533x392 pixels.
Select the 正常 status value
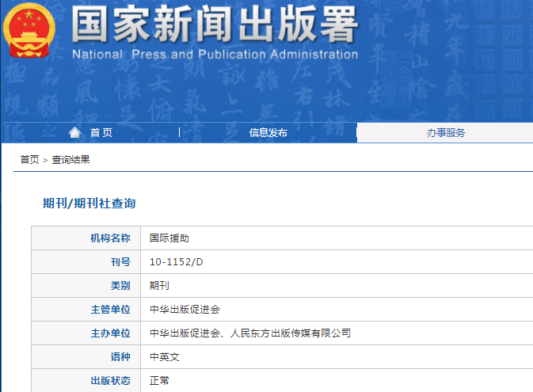(159, 380)
